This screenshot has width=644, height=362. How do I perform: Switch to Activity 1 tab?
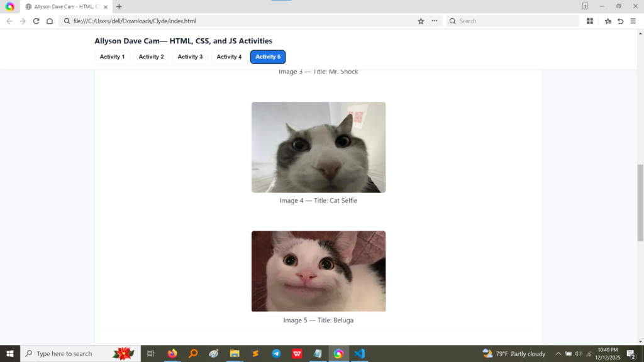click(x=112, y=57)
